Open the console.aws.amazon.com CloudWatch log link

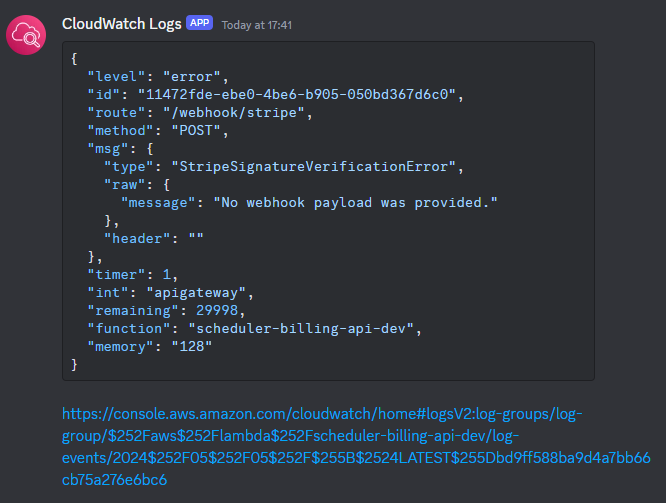coord(356,446)
